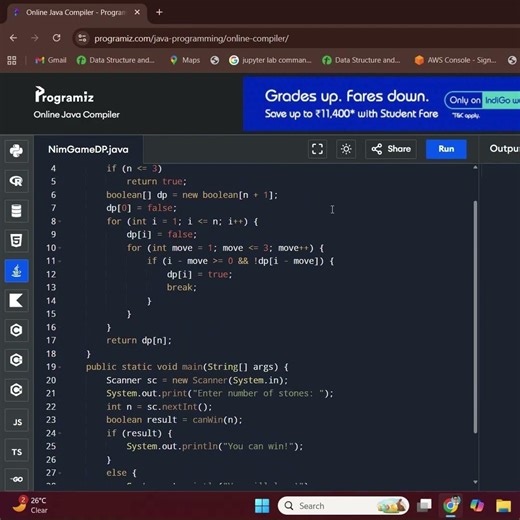
Task: Open the globe bookmark after Maps
Action: click(x=215, y=60)
